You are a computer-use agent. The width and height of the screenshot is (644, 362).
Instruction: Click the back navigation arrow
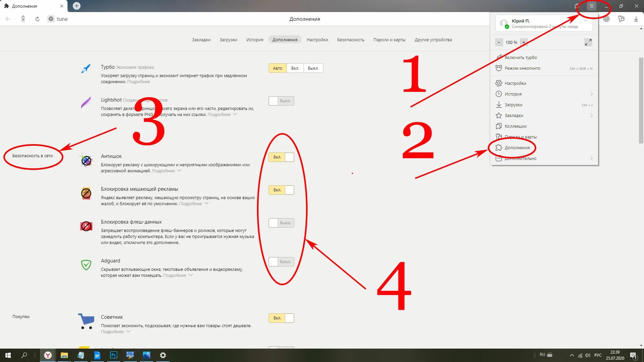click(x=8, y=19)
